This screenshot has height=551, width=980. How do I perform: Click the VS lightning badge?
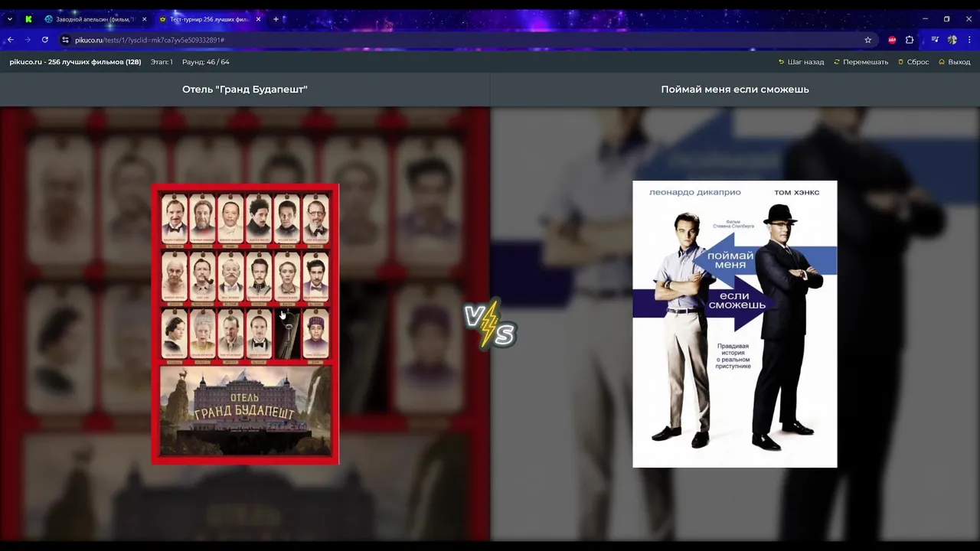coord(490,324)
